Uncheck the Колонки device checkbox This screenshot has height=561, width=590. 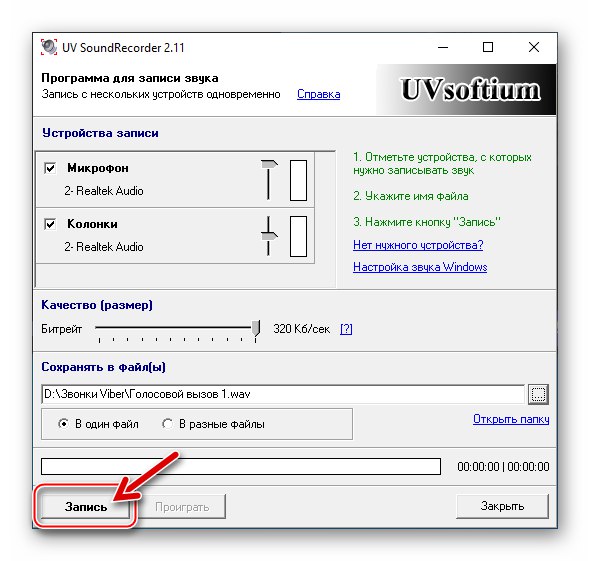coord(50,224)
